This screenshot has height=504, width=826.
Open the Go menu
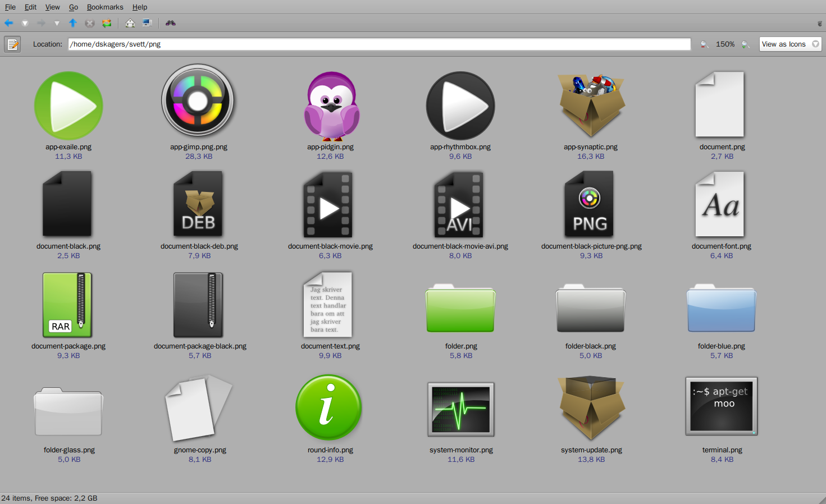click(74, 7)
